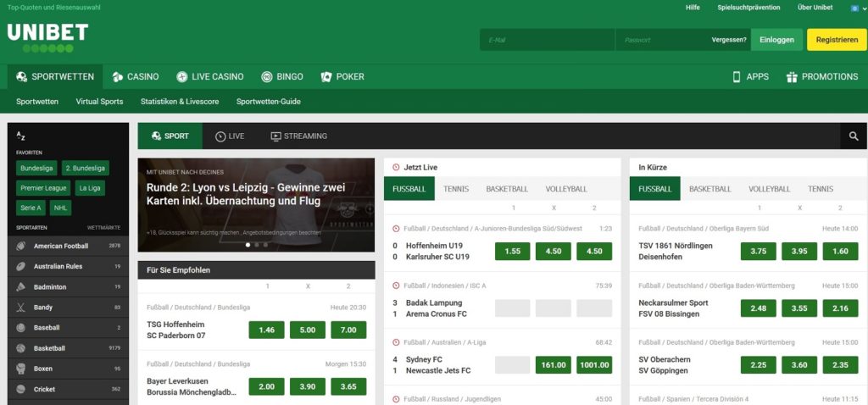The width and height of the screenshot is (868, 405).
Task: Select Volleyball tab under In Kürze
Action: point(770,189)
